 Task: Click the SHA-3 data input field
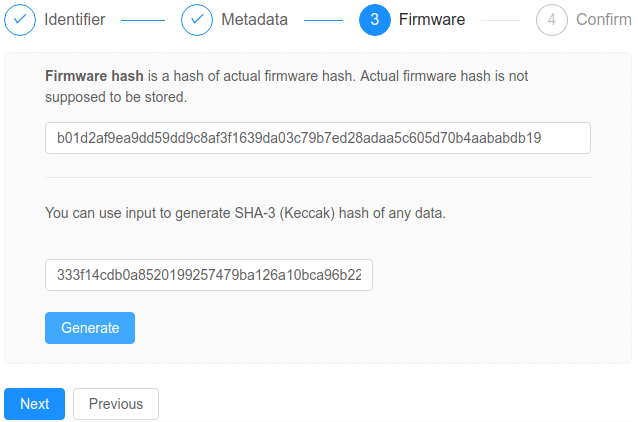(x=209, y=276)
